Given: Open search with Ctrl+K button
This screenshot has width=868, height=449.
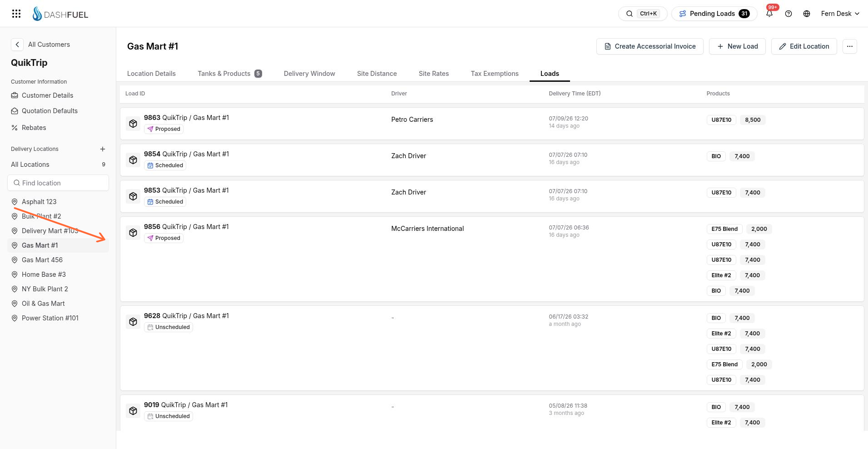Looking at the screenshot, I should (x=643, y=14).
